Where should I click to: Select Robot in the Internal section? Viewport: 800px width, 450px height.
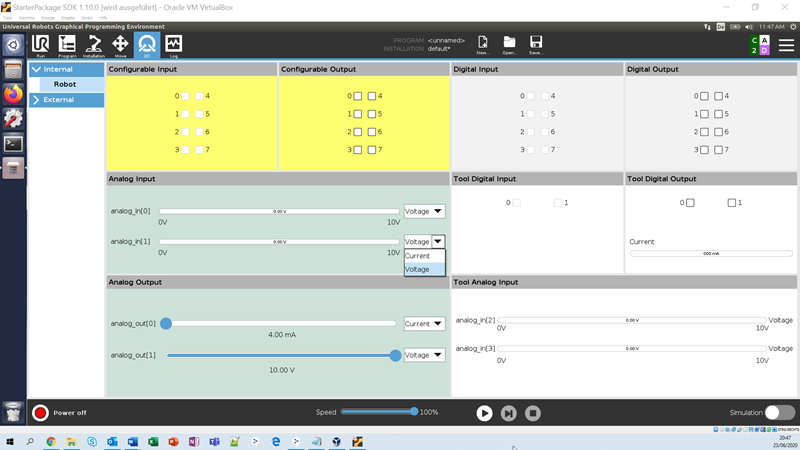pos(65,85)
